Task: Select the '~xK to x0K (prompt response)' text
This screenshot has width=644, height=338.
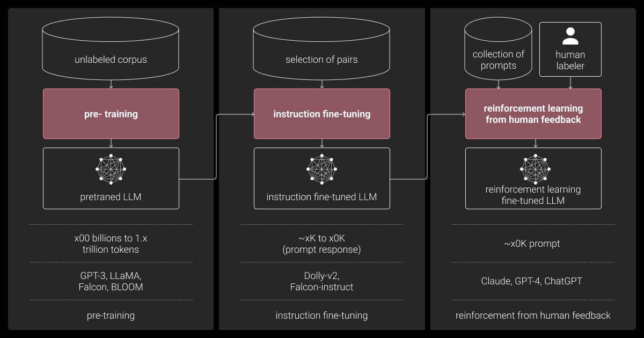Action: (x=321, y=244)
